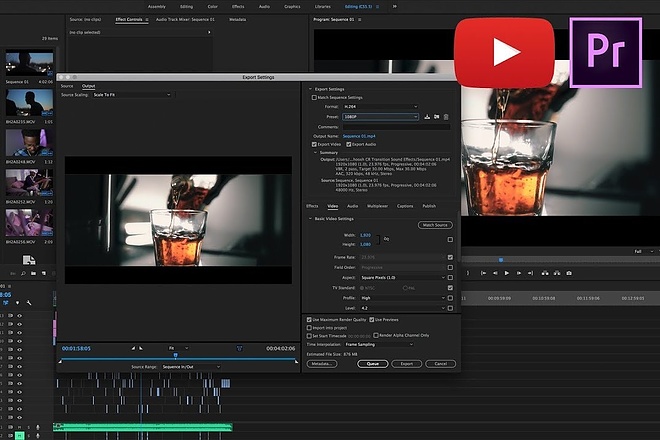Open the Profile dropdown showing High

[403, 298]
